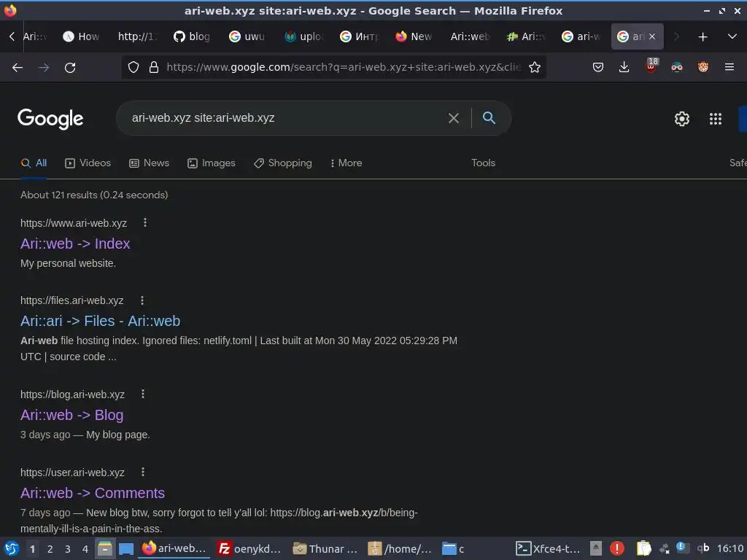
Task: Open uBlock extension with badge 18
Action: tap(651, 66)
